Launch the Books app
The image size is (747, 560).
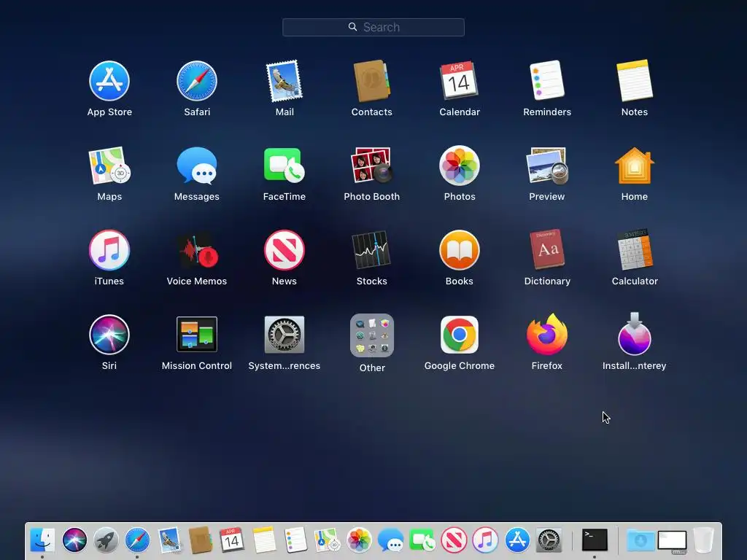[x=460, y=251]
